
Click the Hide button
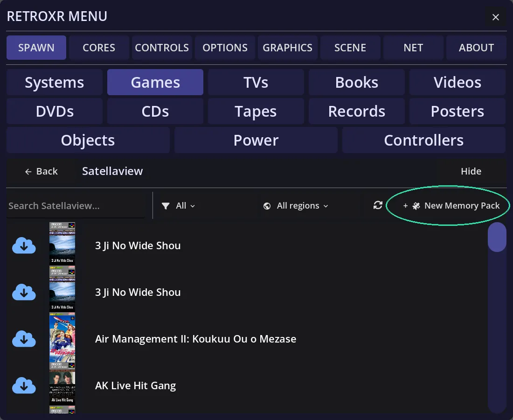pyautogui.click(x=471, y=171)
